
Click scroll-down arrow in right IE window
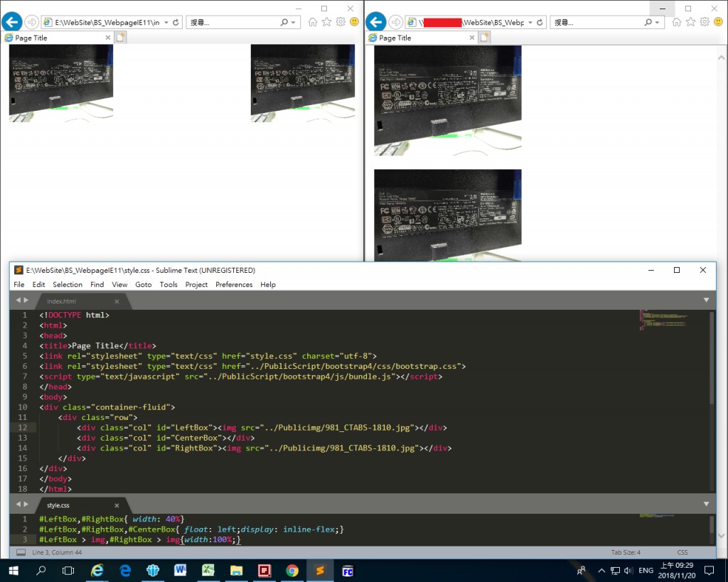click(x=721, y=535)
